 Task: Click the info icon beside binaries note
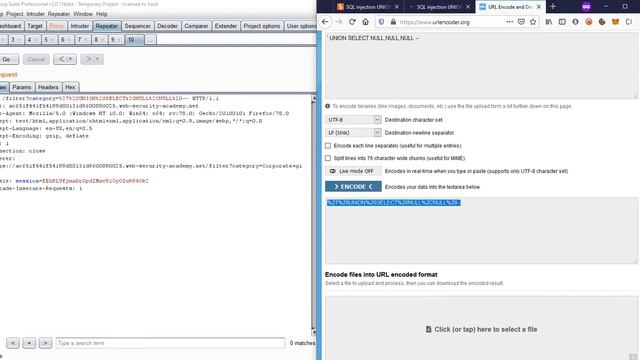pos(328,106)
